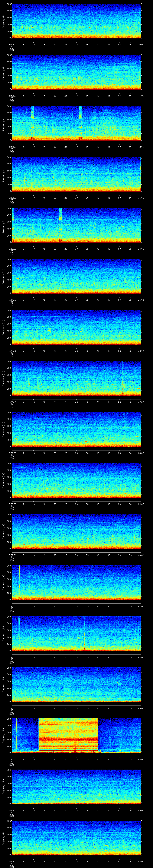The height and width of the screenshot is (868, 153).
Task: Click the spike near 46s in 16:39 spectrogram
Action: tap(112, 531)
